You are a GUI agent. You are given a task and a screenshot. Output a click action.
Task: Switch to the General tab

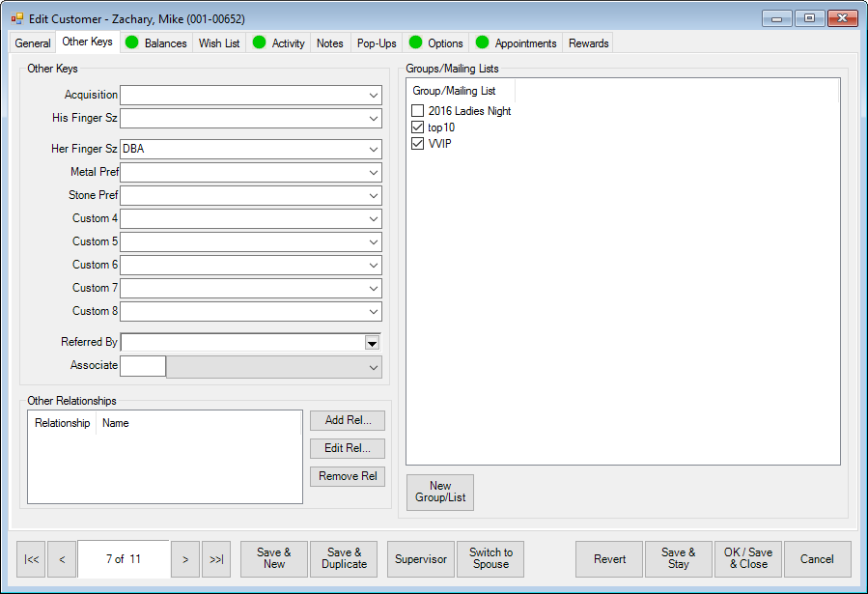tap(33, 43)
